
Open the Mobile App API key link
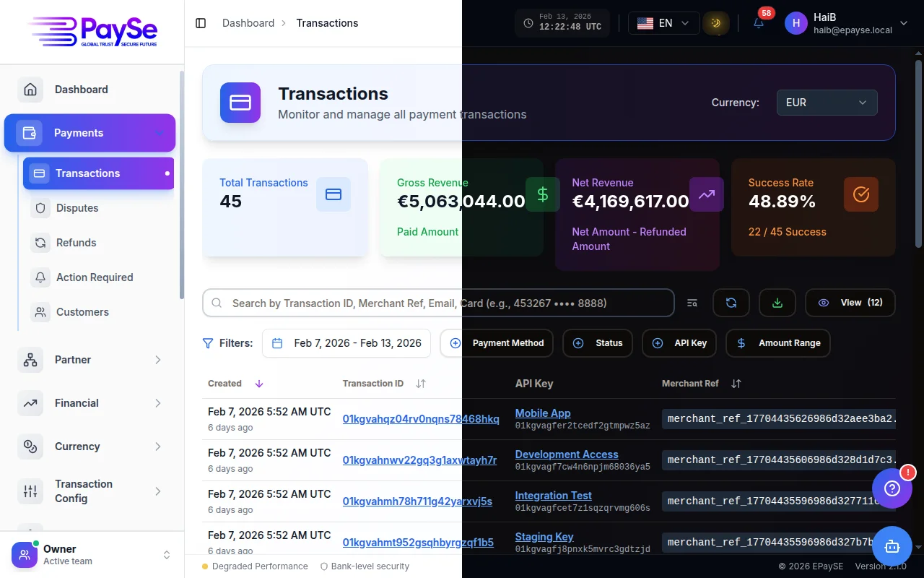point(543,413)
